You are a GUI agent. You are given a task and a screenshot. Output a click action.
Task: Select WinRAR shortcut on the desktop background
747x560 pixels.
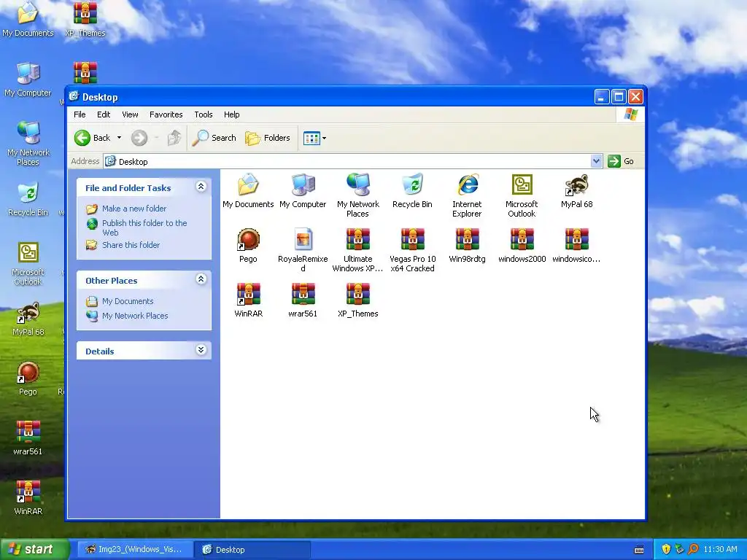pos(28,498)
